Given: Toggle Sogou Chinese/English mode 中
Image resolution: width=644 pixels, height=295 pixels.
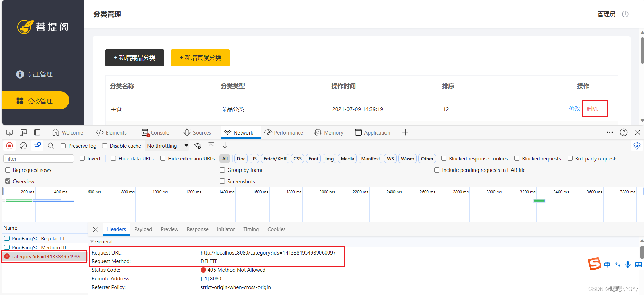Looking at the screenshot, I should coord(607,265).
